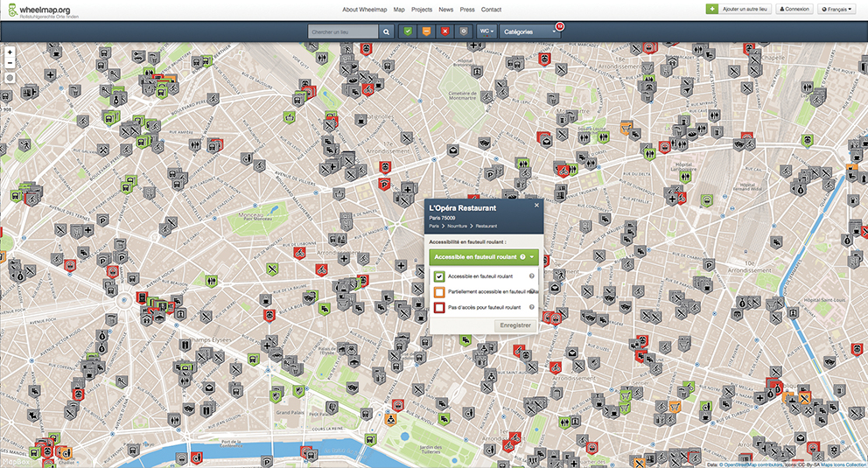868x468 pixels.
Task: Click the Paris breadcrumb in popup
Action: pos(434,226)
